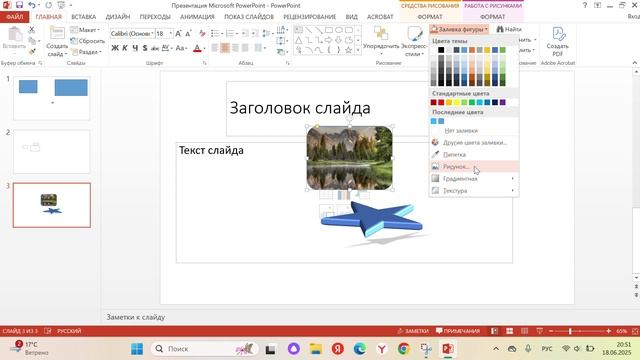Switch to normal view in status bar
The width and height of the screenshot is (640, 360).
(x=494, y=331)
